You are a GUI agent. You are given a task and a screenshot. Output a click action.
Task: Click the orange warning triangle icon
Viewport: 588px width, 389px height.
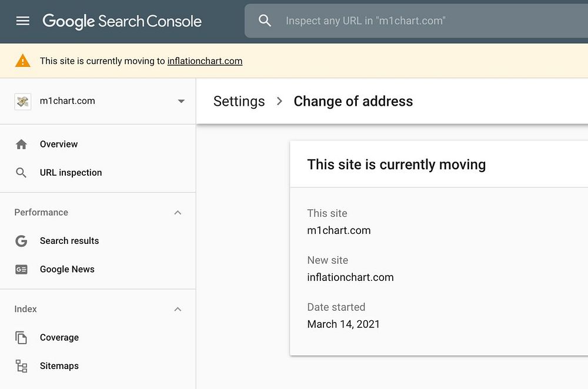coord(23,61)
